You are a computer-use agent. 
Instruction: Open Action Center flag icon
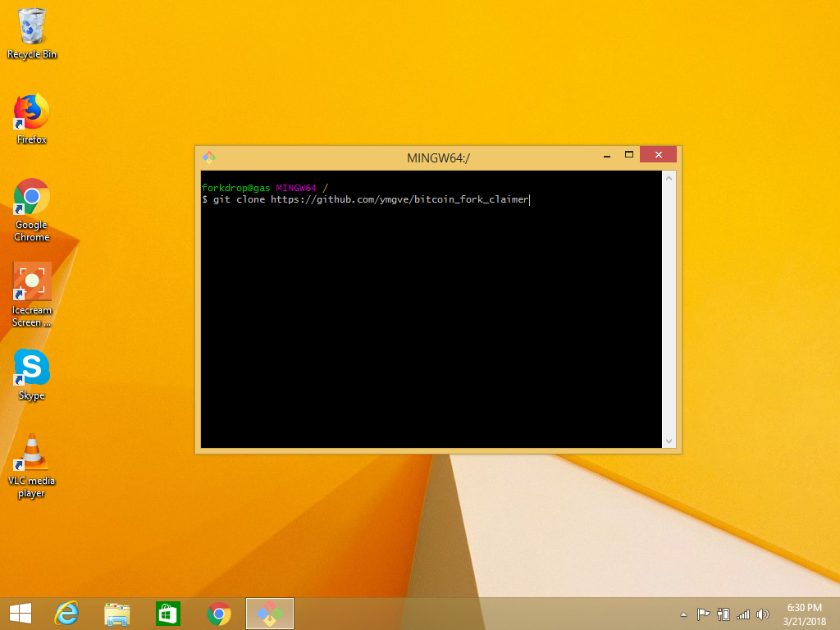tap(703, 614)
